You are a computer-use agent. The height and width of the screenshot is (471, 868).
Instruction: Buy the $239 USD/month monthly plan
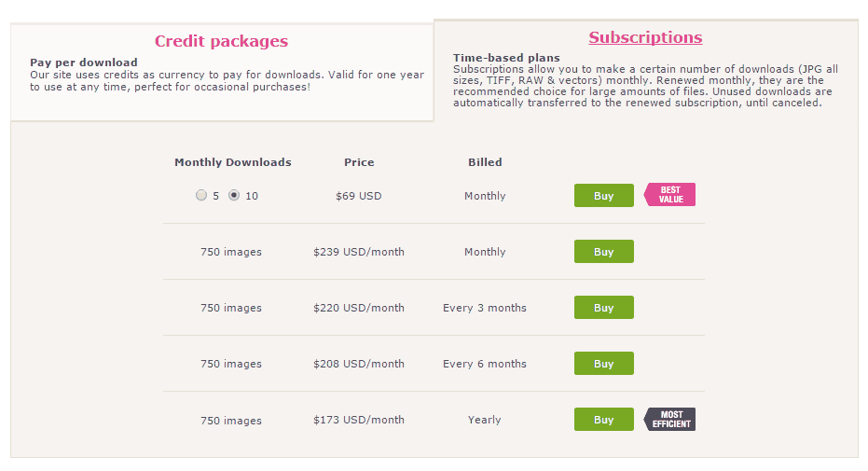[x=604, y=251]
